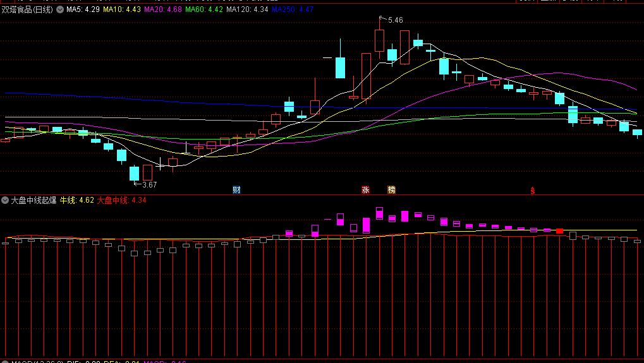Click the 大盘中线起爆 indicator name
Image resolution: width=644 pixels, height=363 pixels.
[x=33, y=200]
